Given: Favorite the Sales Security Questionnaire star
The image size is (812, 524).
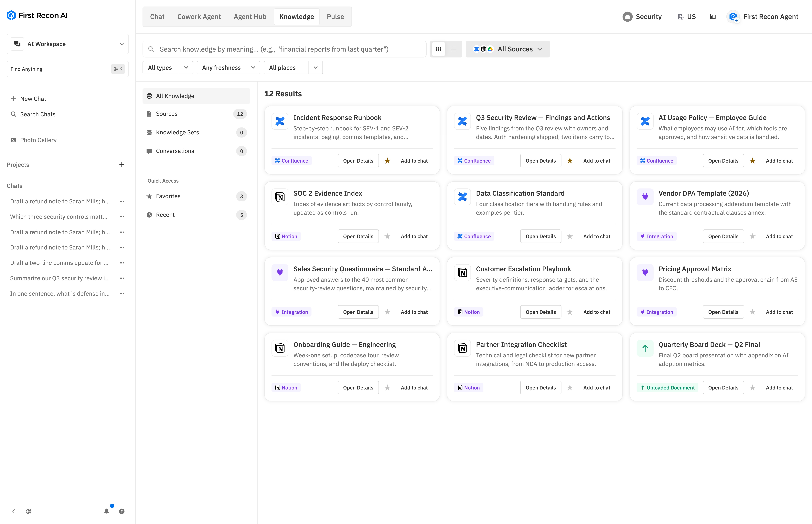Looking at the screenshot, I should (387, 312).
